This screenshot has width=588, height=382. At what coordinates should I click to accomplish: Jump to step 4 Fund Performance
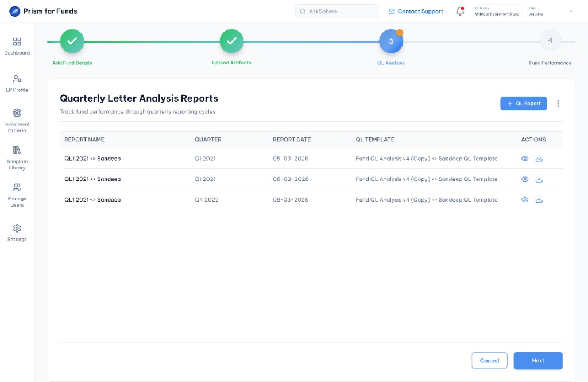point(550,40)
